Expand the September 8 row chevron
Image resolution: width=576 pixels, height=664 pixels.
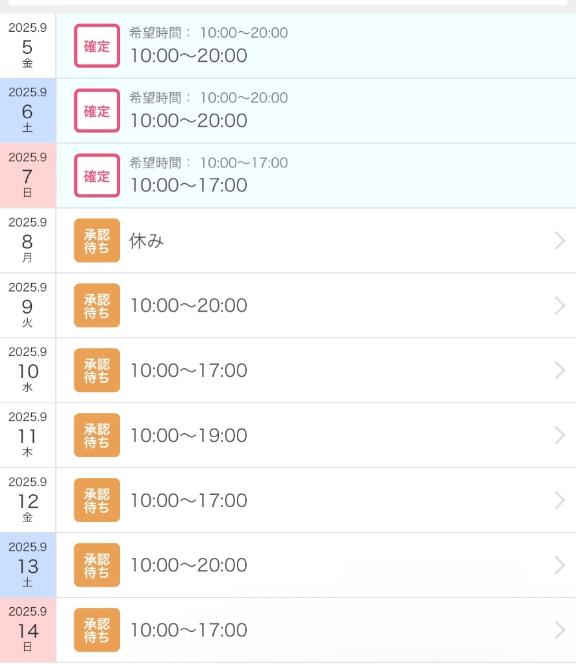point(560,241)
